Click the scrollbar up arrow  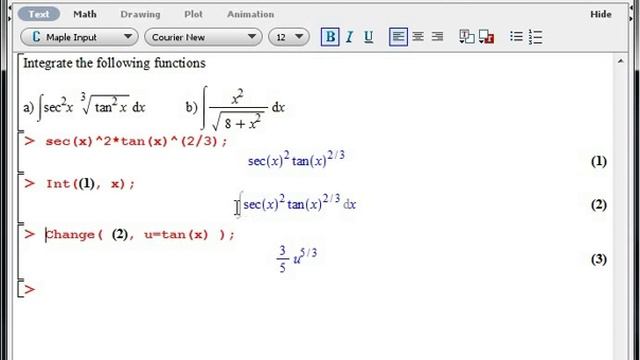[620, 61]
